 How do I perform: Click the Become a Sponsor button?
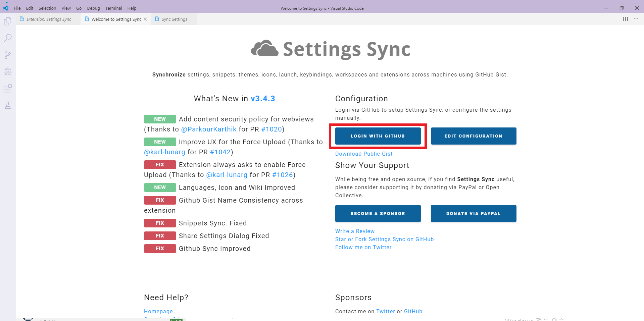(x=378, y=213)
